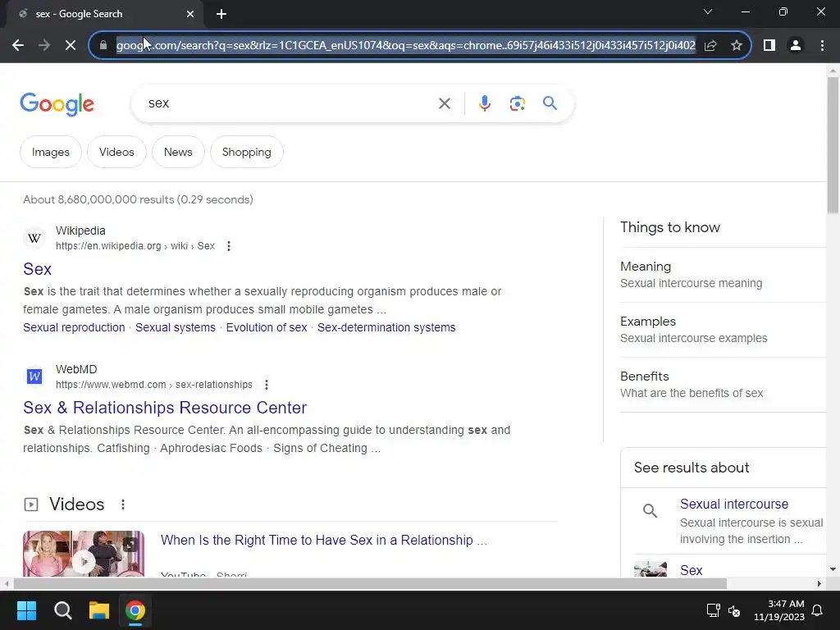Stop loading the page with the X button
840x630 pixels.
(71, 46)
